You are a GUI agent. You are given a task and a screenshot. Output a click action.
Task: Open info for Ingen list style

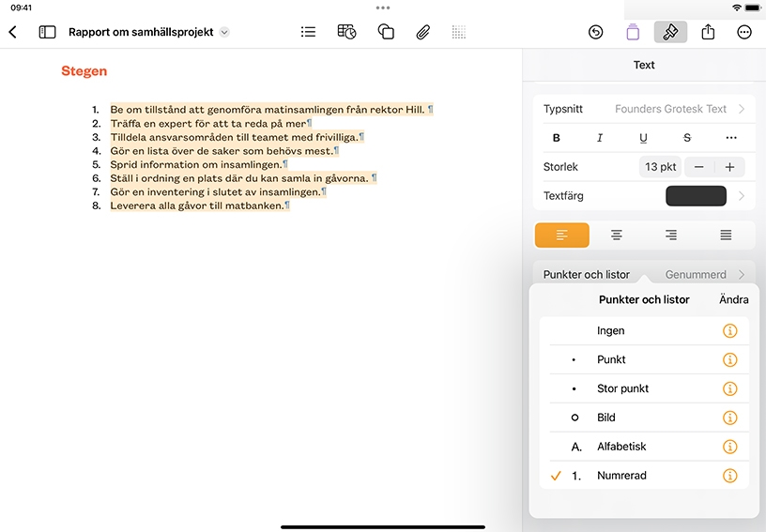coord(729,331)
